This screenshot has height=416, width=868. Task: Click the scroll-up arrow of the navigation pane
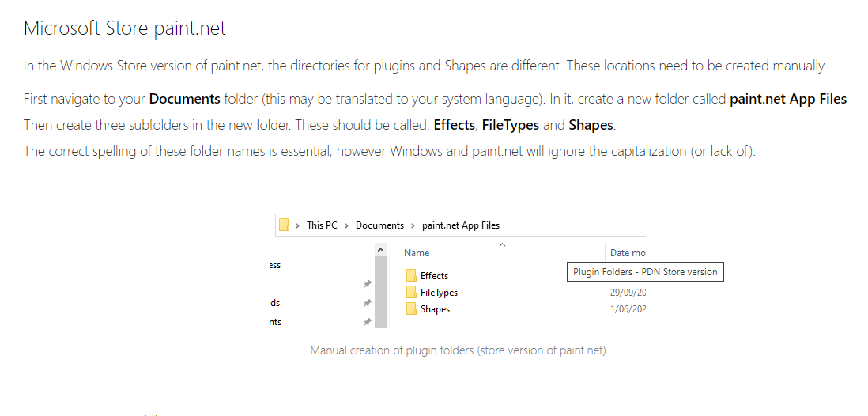point(380,251)
